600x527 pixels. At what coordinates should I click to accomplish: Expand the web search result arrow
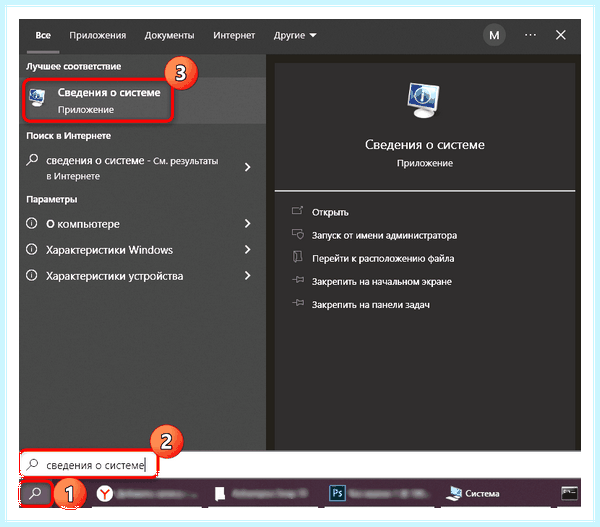pyautogui.click(x=248, y=167)
